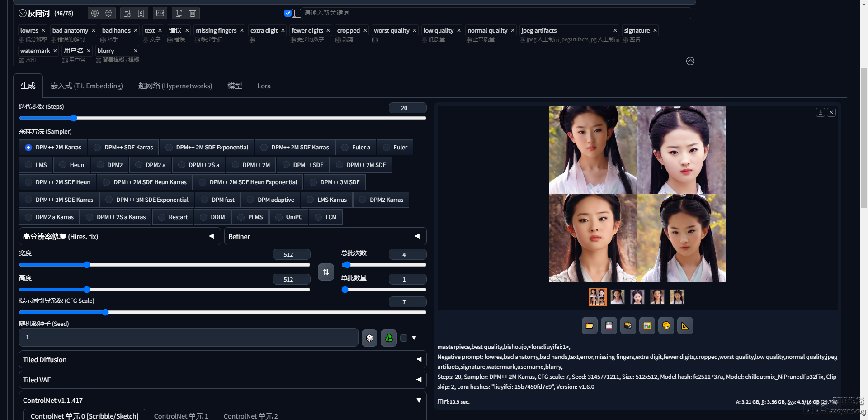Clear negative prompt with the trash icon
Screen dimensions: 868x420
[193, 13]
